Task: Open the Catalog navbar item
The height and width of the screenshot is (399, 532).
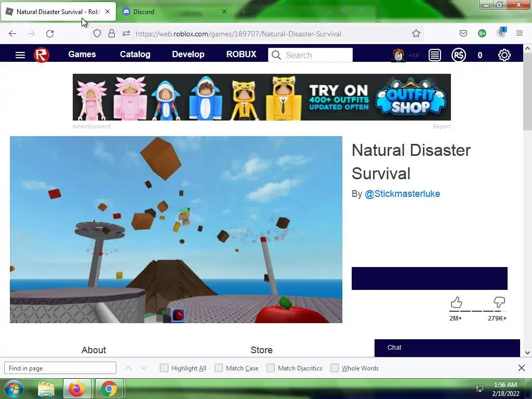Action: coord(135,54)
